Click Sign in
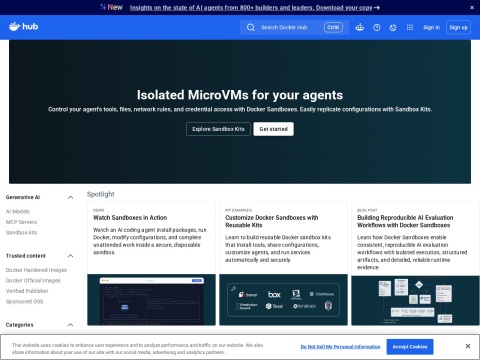Image resolution: width=480 pixels, height=360 pixels. (x=431, y=27)
